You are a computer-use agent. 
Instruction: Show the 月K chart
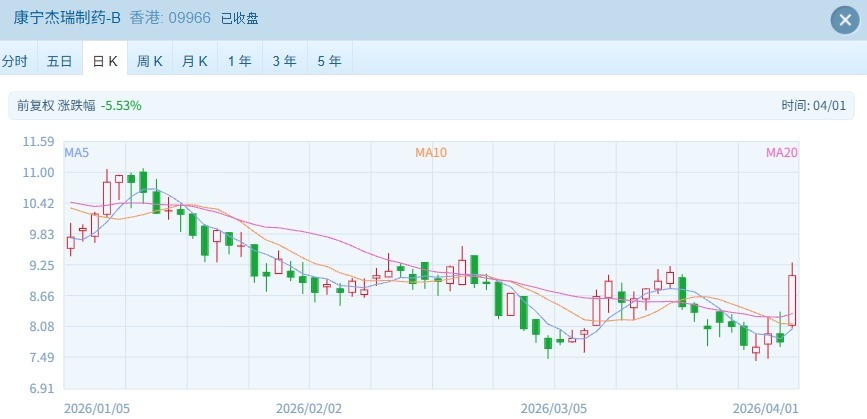(x=195, y=61)
